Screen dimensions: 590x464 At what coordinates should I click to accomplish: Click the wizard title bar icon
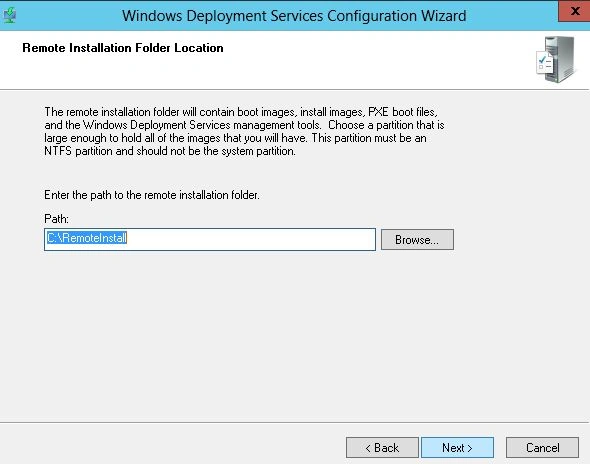click(10, 15)
